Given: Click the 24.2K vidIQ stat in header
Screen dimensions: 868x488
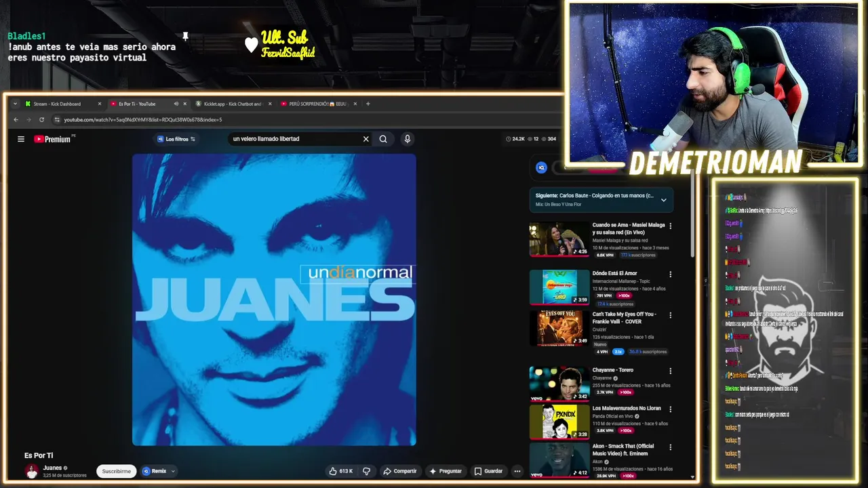Looking at the screenshot, I should (515, 139).
